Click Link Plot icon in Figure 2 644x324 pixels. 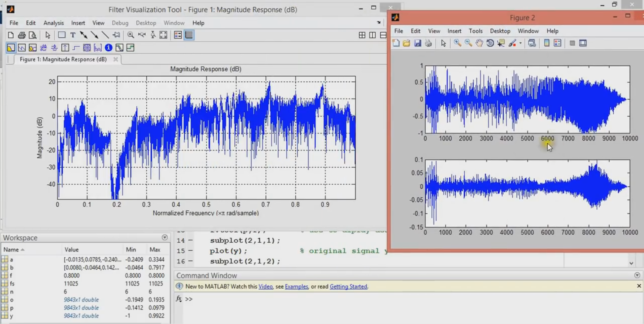coord(532,43)
